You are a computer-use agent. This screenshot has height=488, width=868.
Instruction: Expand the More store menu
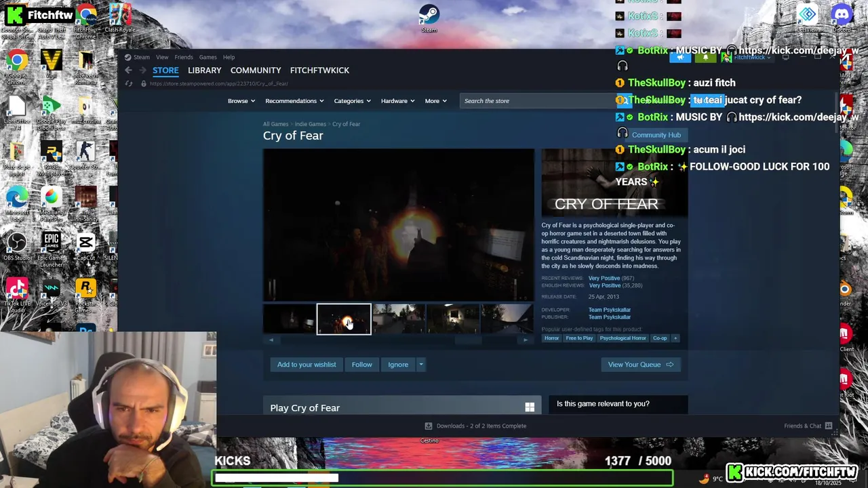[x=435, y=101]
